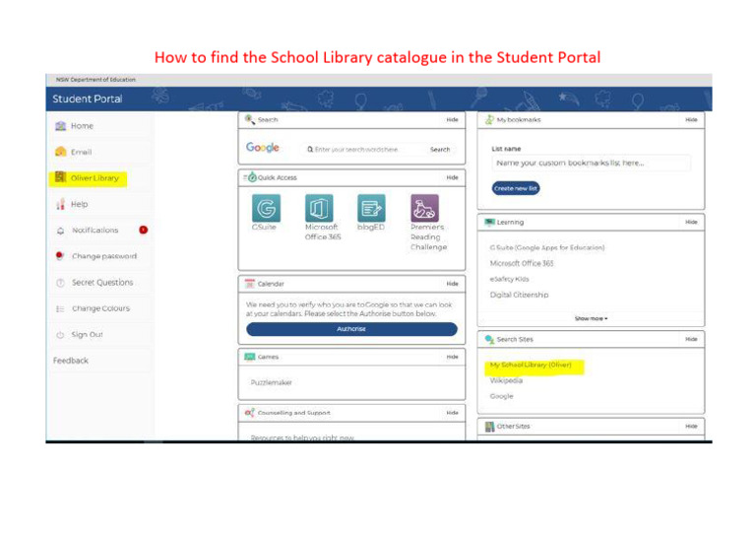
Task: Hide the Search panel
Action: pyautogui.click(x=452, y=119)
